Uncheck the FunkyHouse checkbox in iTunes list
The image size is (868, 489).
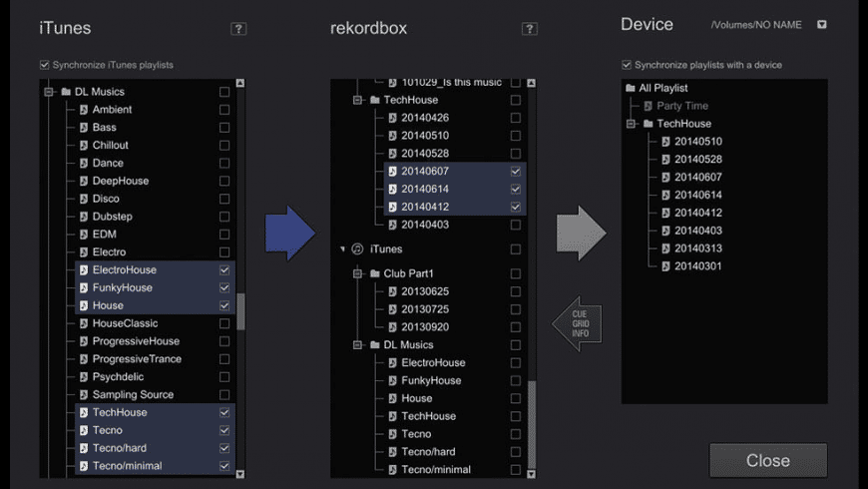(224, 287)
